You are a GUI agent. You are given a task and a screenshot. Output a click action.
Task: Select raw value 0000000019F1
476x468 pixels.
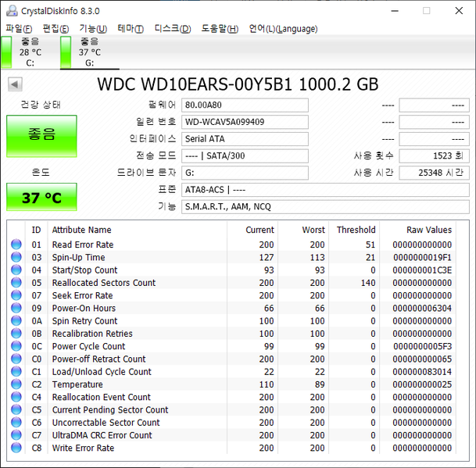[x=422, y=257]
